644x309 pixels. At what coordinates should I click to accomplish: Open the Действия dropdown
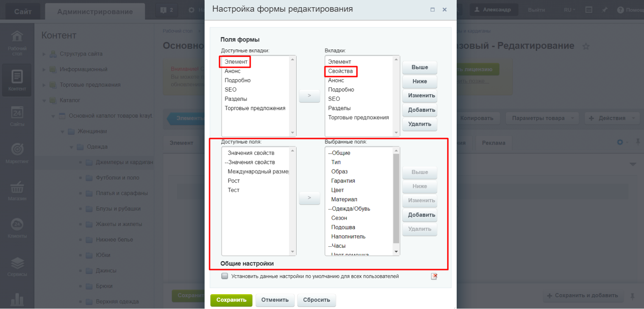click(612, 118)
